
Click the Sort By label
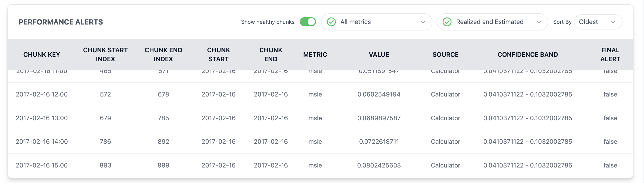(562, 22)
